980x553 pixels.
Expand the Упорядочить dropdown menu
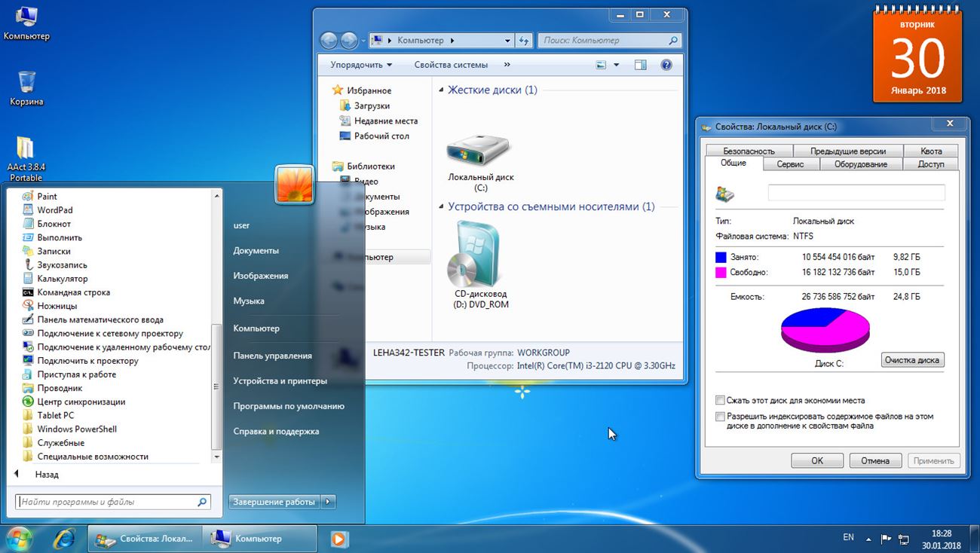tap(361, 65)
